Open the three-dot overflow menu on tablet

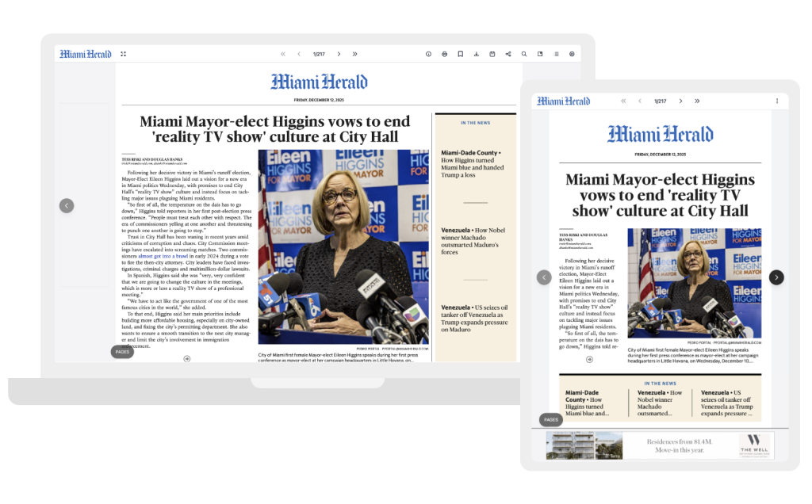(x=776, y=101)
